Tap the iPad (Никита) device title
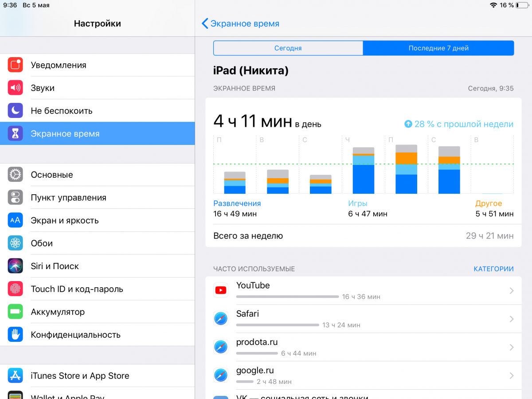 [251, 70]
